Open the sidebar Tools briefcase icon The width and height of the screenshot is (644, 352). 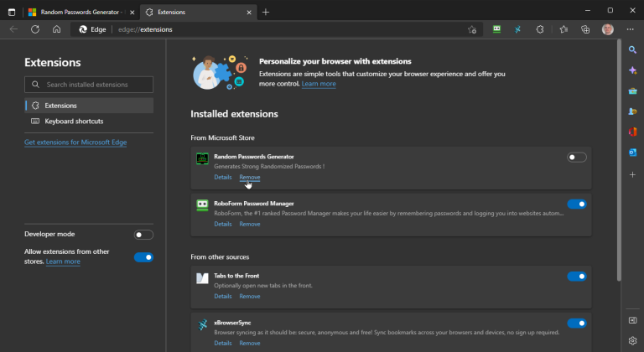click(632, 91)
